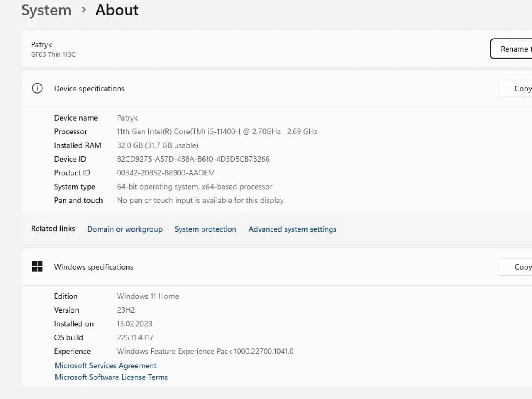Screen dimensions: 532x399
Task: Open Microsoft Software License Terms link
Action: pyautogui.click(x=111, y=377)
